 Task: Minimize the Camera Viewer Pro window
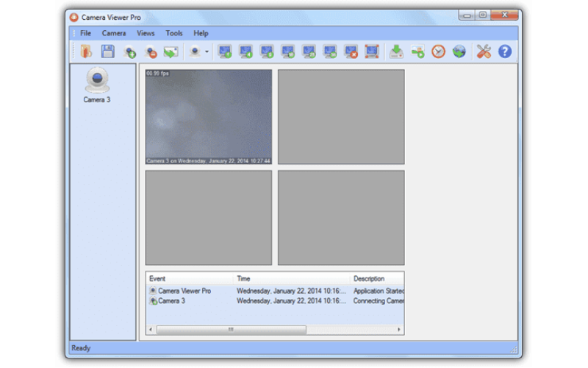pyautogui.click(x=467, y=15)
